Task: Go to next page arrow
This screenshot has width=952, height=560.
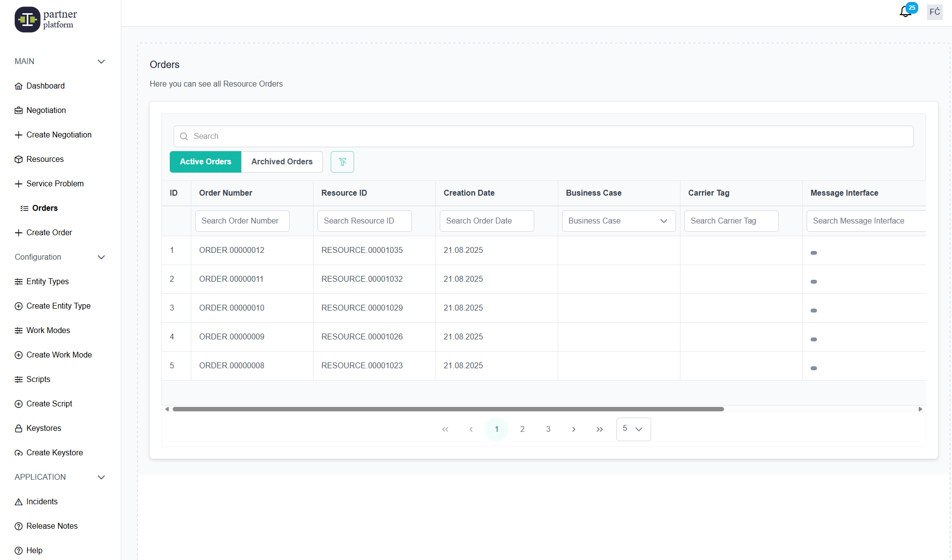Action: (x=574, y=429)
